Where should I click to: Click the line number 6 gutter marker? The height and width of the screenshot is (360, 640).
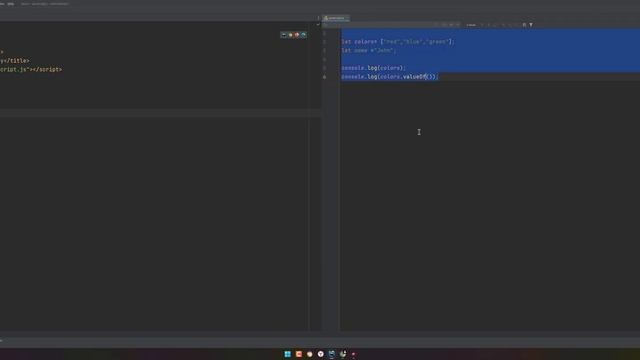(x=324, y=77)
